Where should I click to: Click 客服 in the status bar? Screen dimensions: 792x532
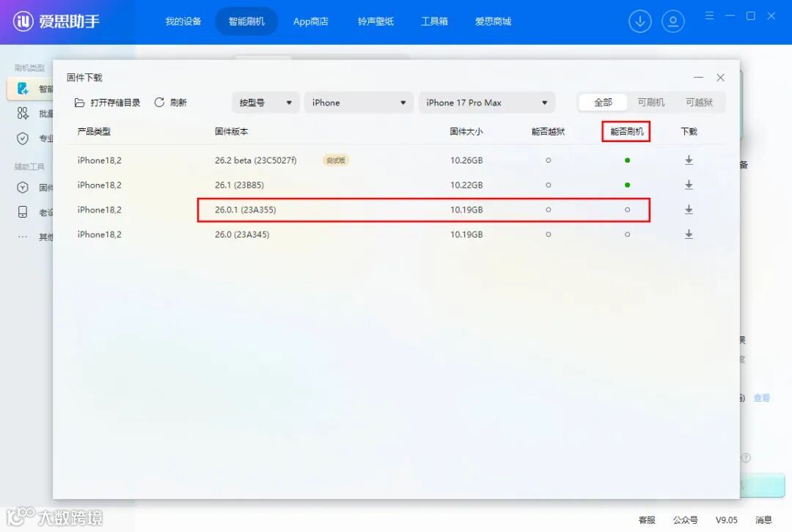pos(647,520)
